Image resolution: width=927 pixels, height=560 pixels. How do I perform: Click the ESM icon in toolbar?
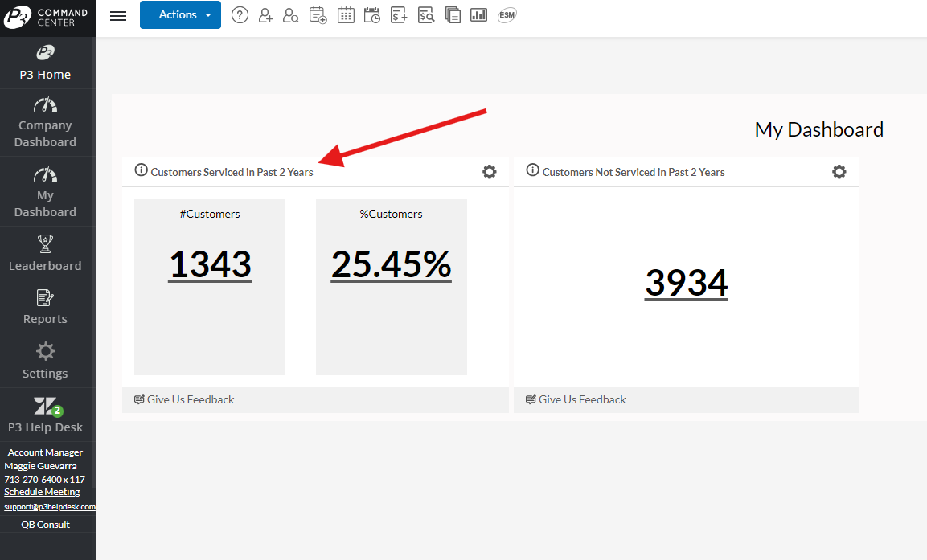tap(507, 15)
